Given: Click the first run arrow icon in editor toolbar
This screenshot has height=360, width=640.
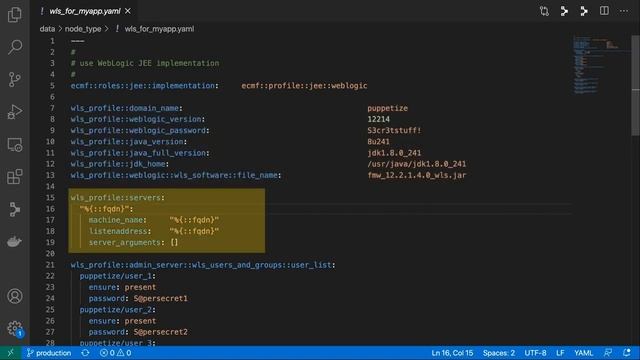Looking at the screenshot, I should (564, 11).
